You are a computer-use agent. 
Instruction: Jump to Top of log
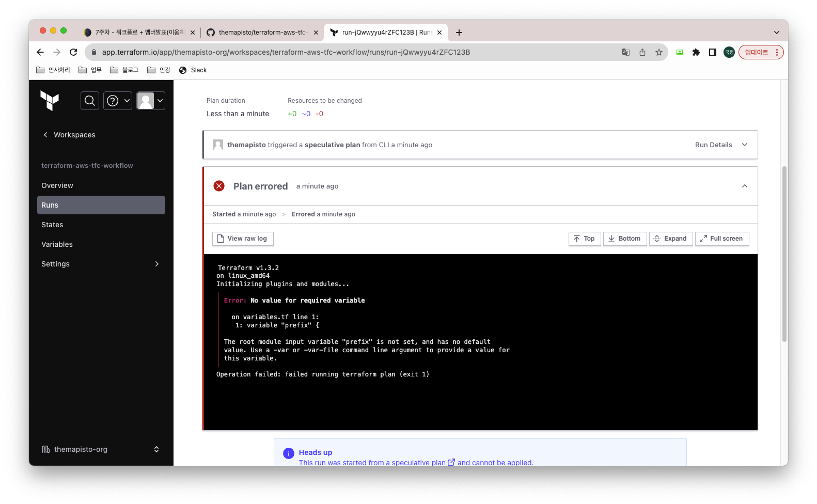(x=585, y=239)
